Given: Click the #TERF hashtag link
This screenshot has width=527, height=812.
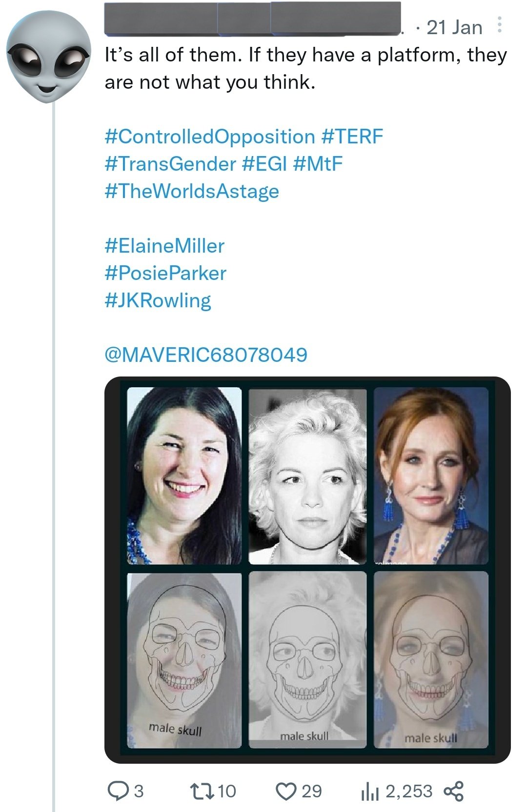Looking at the screenshot, I should [352, 137].
